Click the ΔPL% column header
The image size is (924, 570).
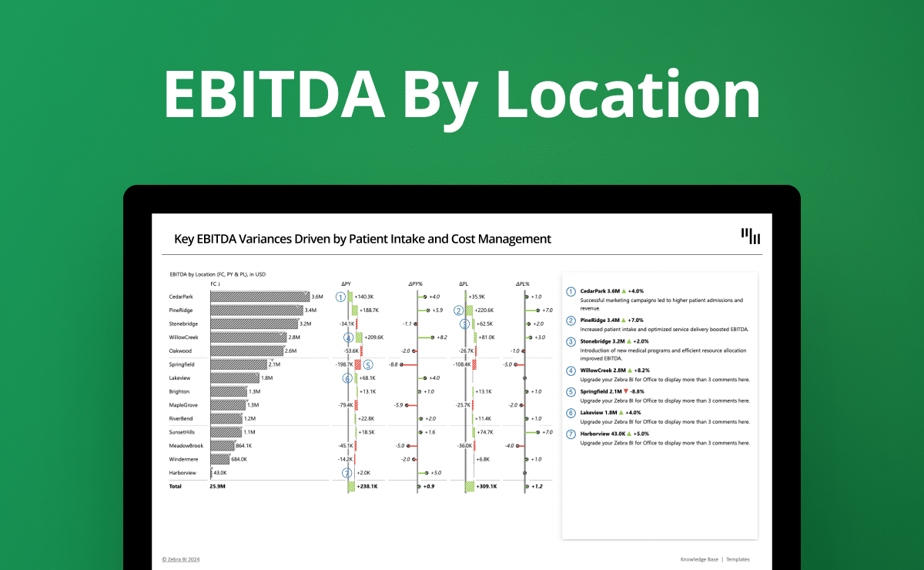[x=523, y=284]
